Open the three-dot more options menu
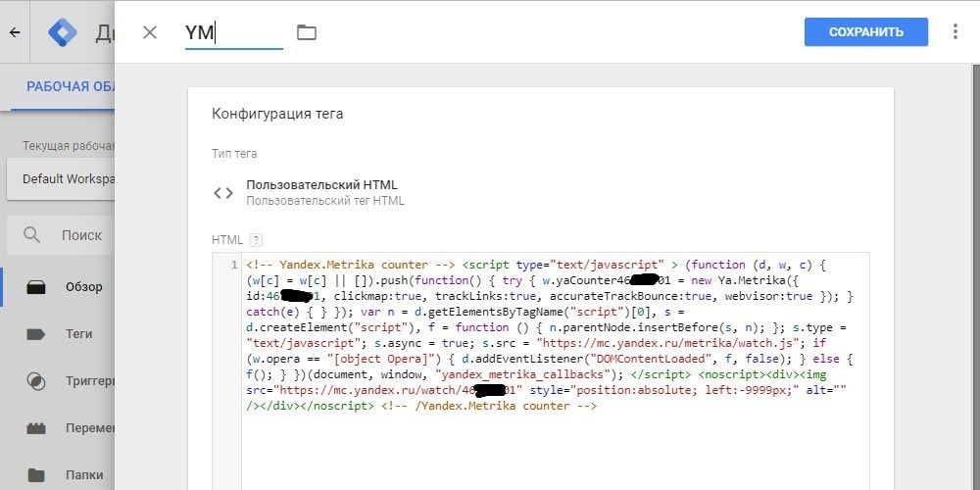Image resolution: width=980 pixels, height=490 pixels. (x=955, y=32)
